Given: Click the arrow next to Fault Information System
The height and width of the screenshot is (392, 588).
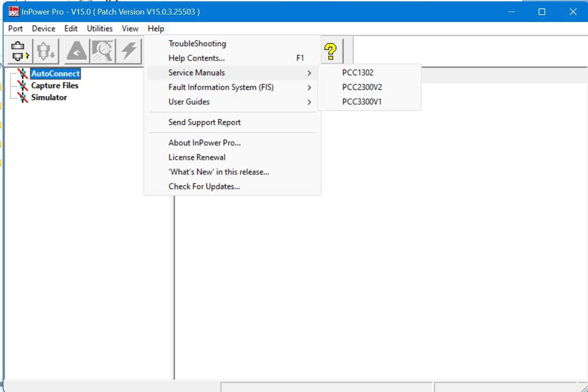Looking at the screenshot, I should point(309,88).
